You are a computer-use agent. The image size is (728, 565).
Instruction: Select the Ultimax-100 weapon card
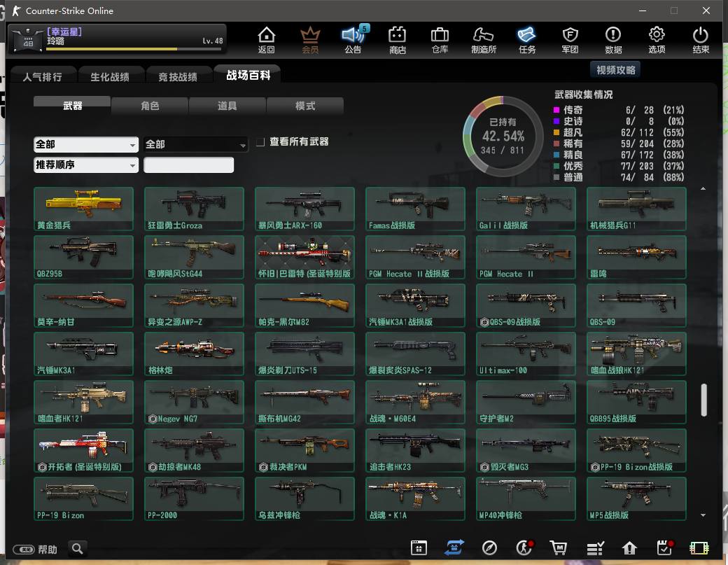(x=526, y=354)
